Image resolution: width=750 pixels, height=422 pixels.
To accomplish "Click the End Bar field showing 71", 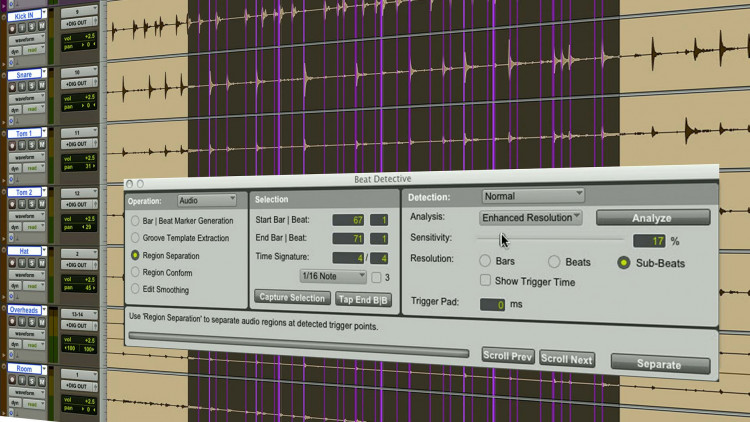I will 348,238.
